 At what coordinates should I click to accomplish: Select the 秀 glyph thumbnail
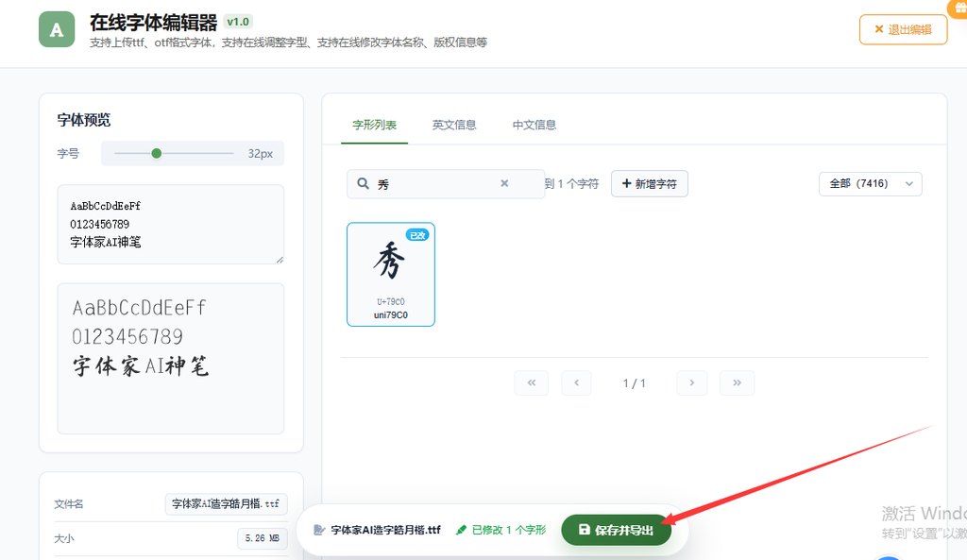click(391, 274)
